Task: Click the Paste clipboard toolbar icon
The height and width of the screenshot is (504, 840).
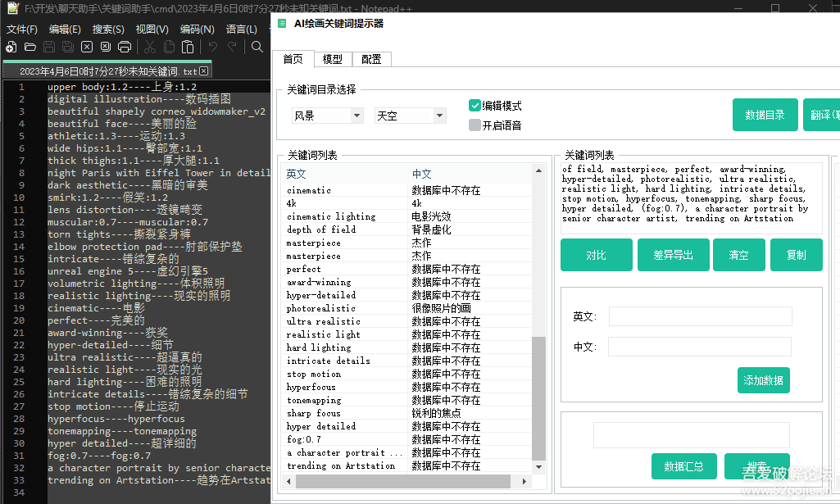Action: click(188, 47)
